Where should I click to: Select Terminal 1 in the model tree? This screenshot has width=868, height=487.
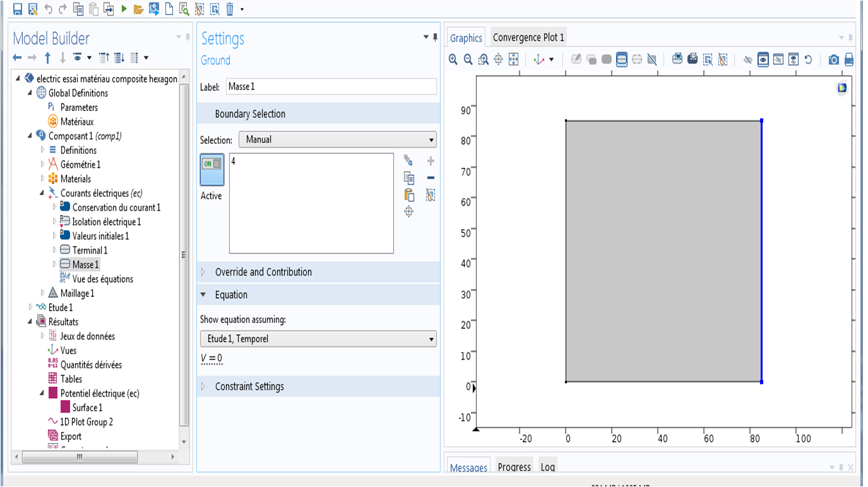[x=90, y=250]
